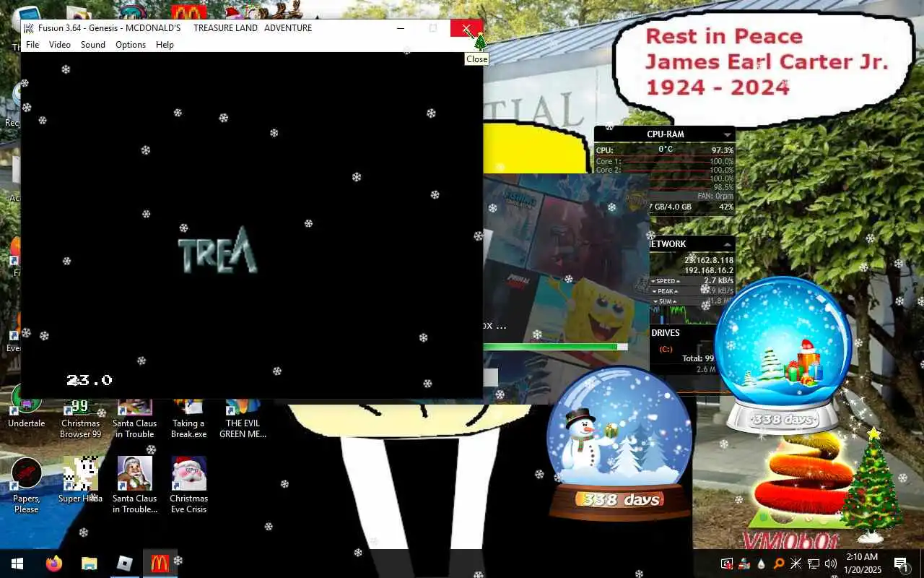Select the Christmas Eve Crisis shortcut
This screenshot has width=924, height=578.
click(188, 485)
